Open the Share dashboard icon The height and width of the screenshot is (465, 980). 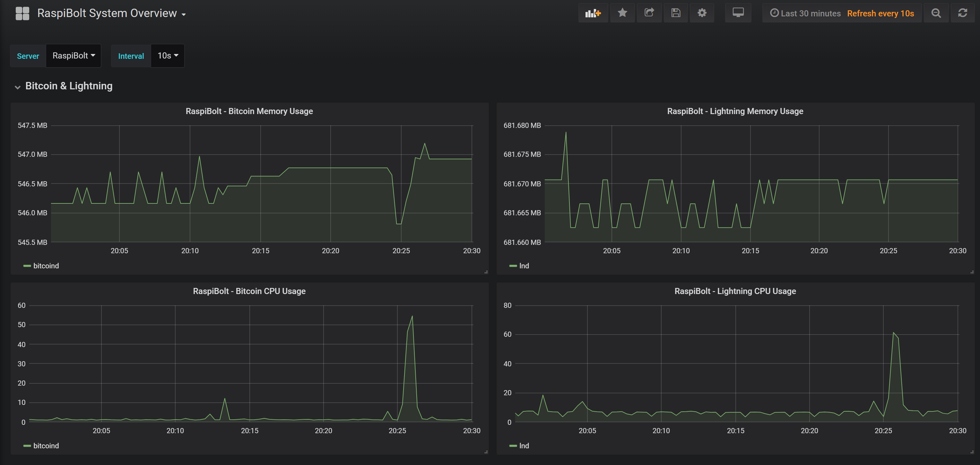(649, 13)
